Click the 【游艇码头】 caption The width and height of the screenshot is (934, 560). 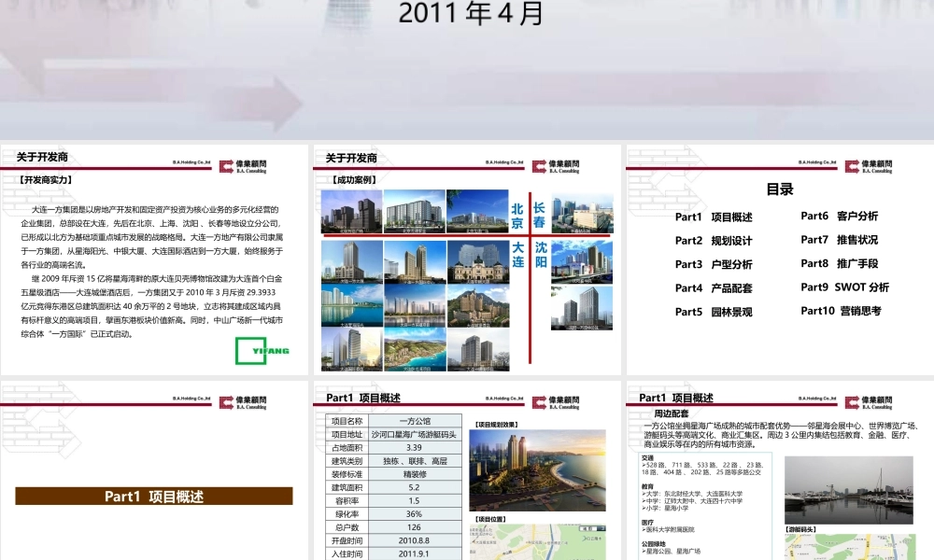click(x=800, y=529)
